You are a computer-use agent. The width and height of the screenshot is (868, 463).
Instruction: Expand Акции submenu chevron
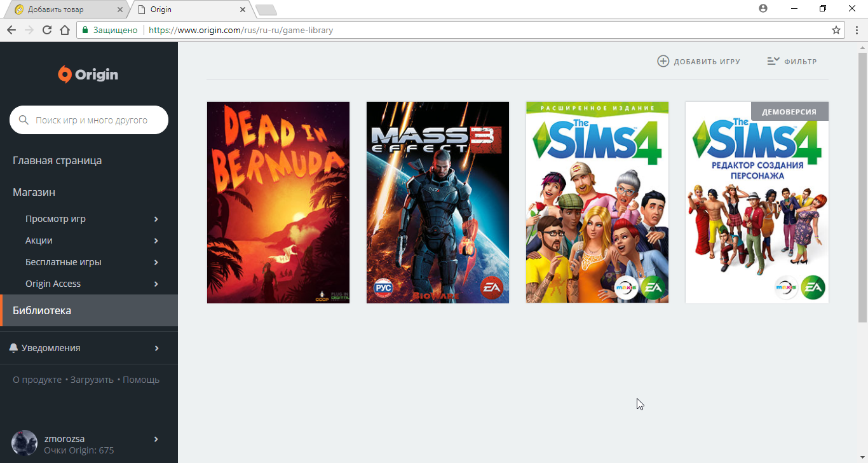pos(156,240)
